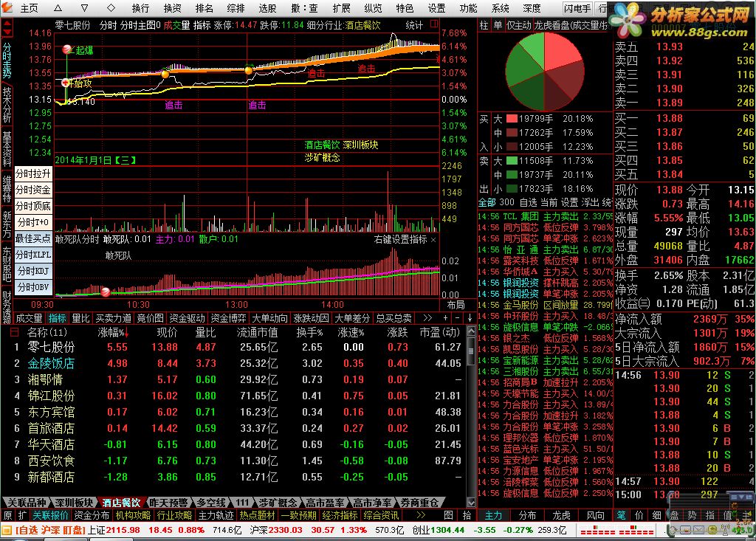Click the red up/down arrow icon above the sidebar
Viewport: 756px width, 541px height.
7,29
